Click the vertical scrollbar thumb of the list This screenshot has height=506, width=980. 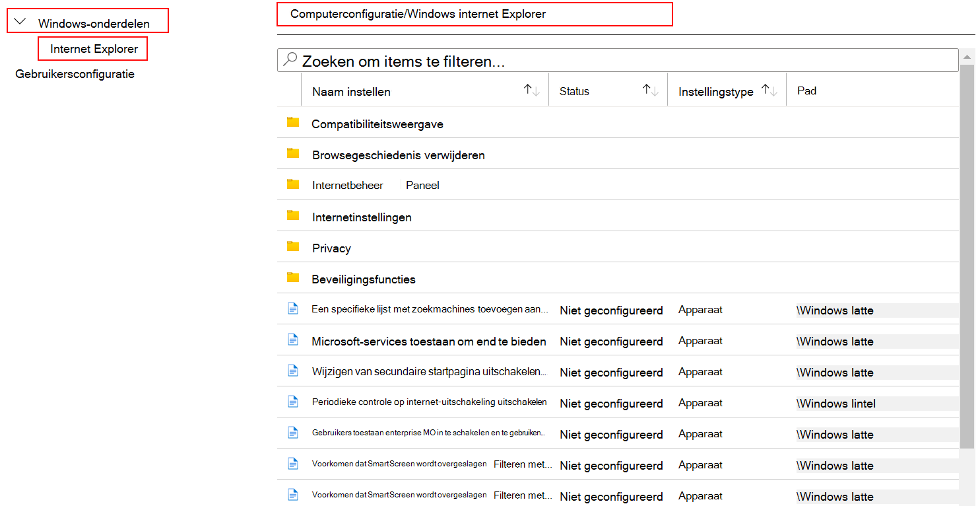967,258
